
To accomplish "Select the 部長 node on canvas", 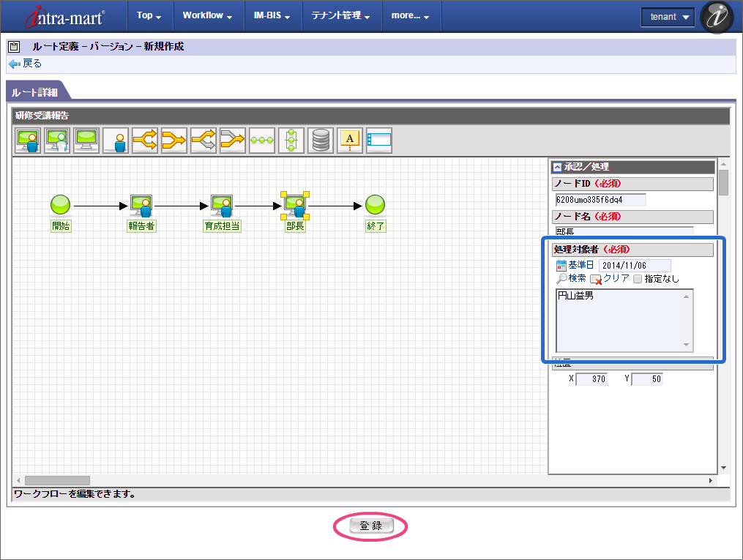I will coord(295,206).
